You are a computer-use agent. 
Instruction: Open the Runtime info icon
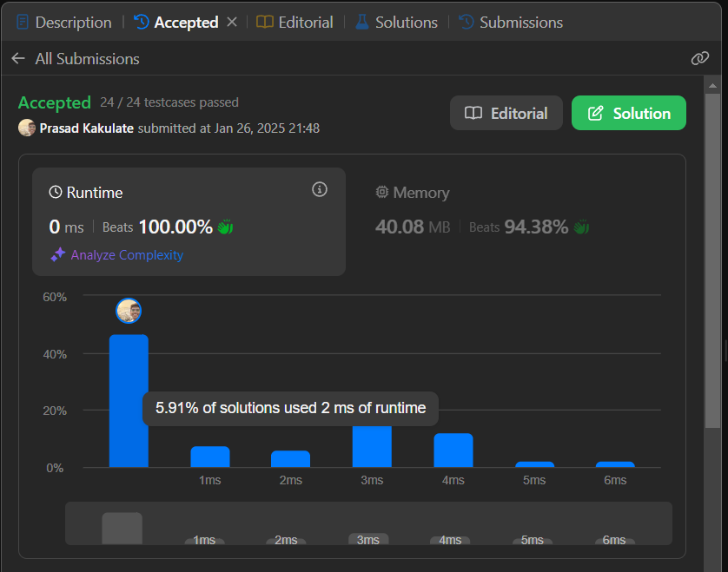click(320, 189)
